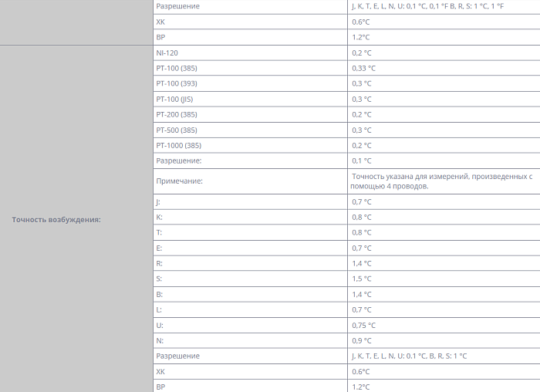Screen dimensions: 540x392
Task: Click the N: thermocouple label
Action: pyautogui.click(x=159, y=340)
